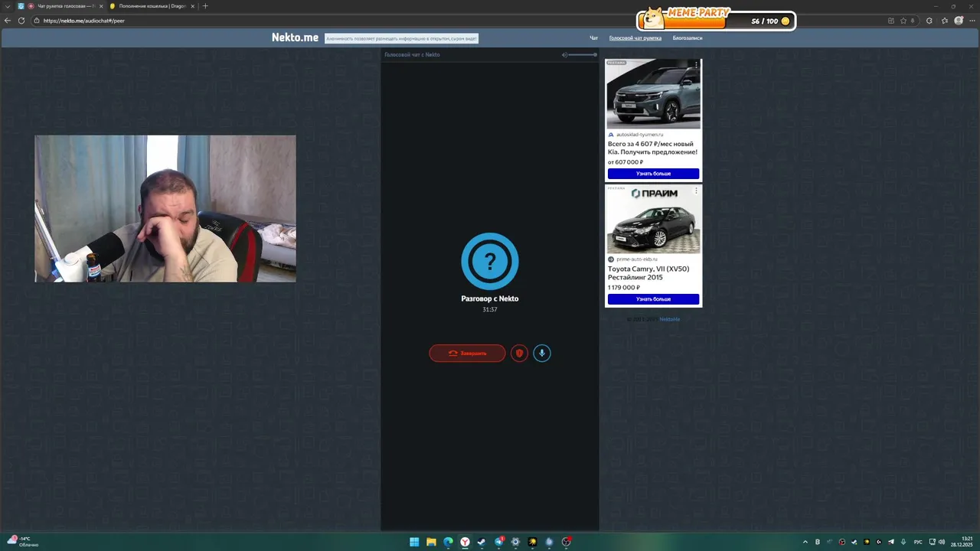This screenshot has width=980, height=551.
Task: Open the Блогозаписи menu item
Action: 688,37
